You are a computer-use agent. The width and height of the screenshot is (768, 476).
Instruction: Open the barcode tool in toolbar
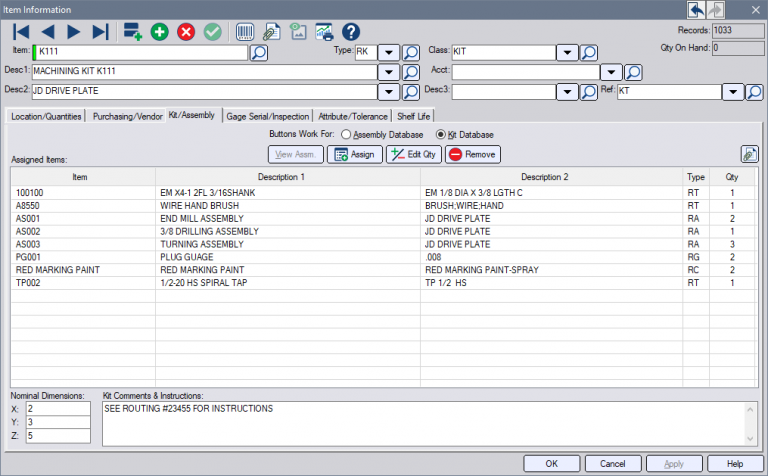[245, 32]
